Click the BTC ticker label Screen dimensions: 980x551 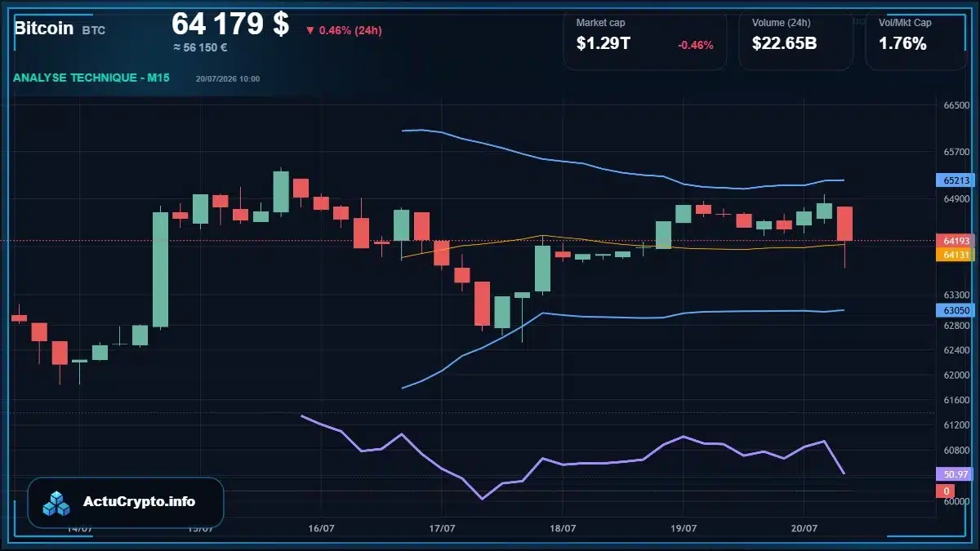pyautogui.click(x=94, y=30)
